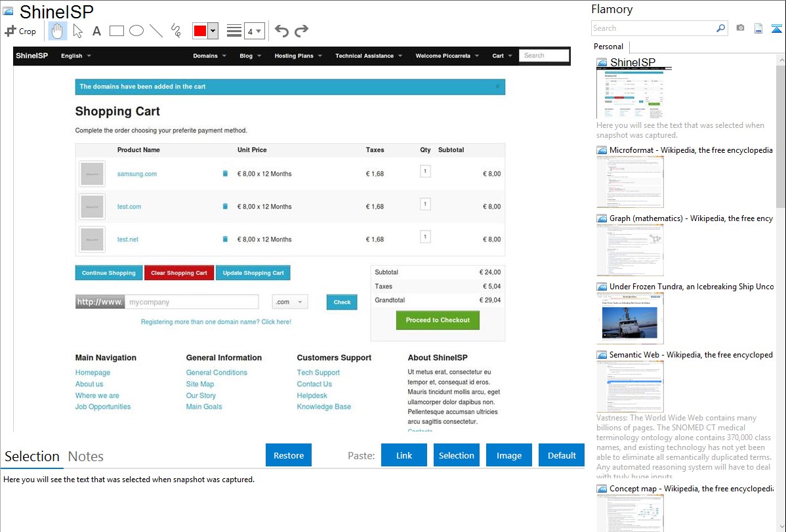
Task: Undo the last annotation
Action: 281,31
